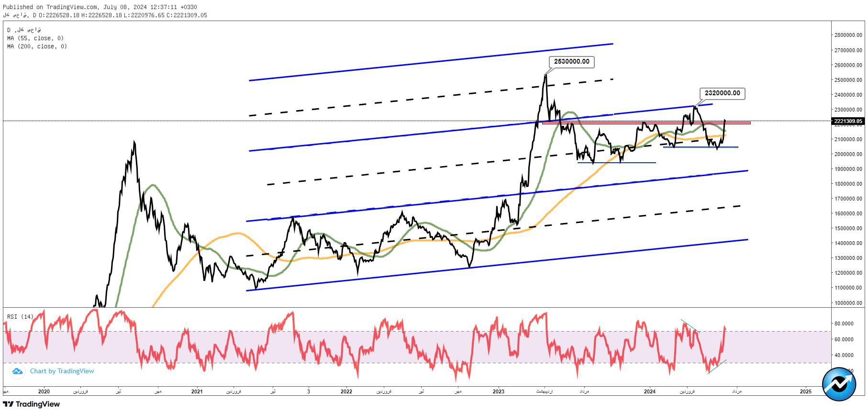Click the 2024 year label on time axis
Viewport: 868px width, 413px height.
[650, 391]
